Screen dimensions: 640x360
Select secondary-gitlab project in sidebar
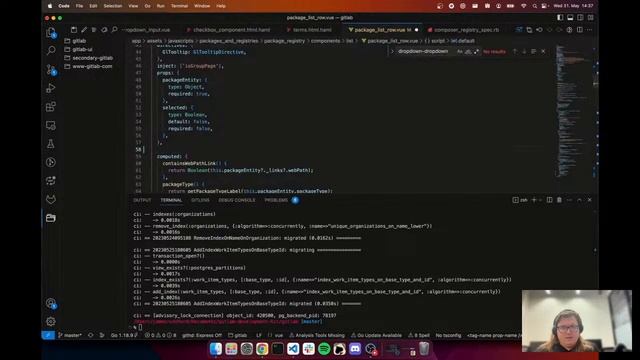[93, 58]
